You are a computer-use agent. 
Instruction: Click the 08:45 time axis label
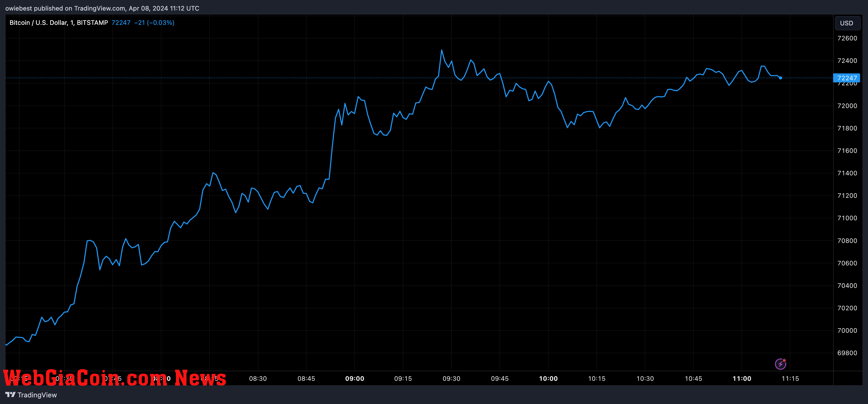[x=306, y=378]
